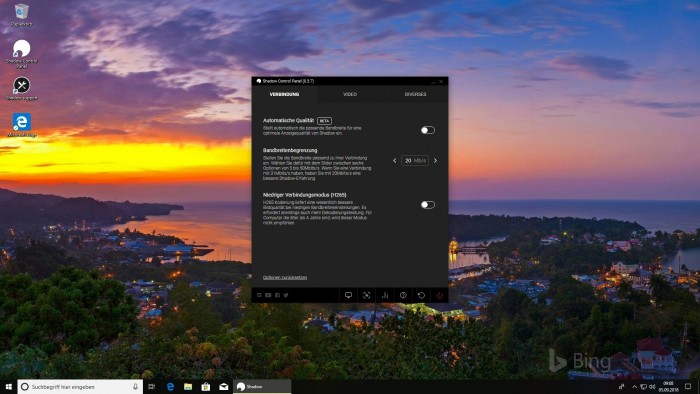Click the taskbar clock and date

point(668,387)
